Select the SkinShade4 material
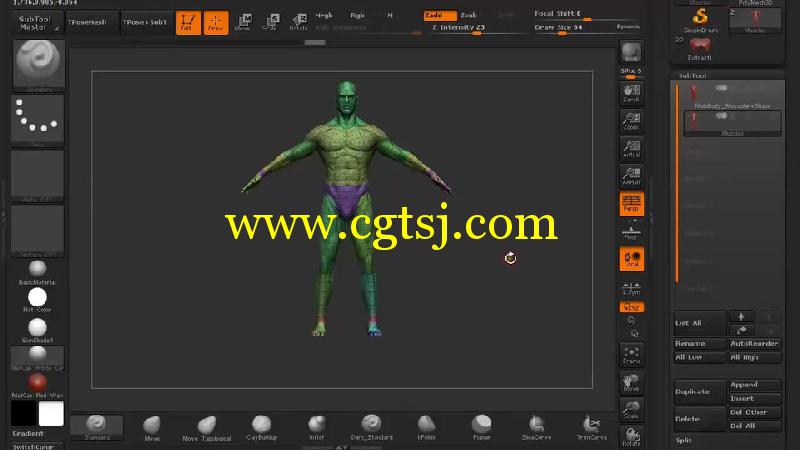The width and height of the screenshot is (800, 450). [37, 330]
